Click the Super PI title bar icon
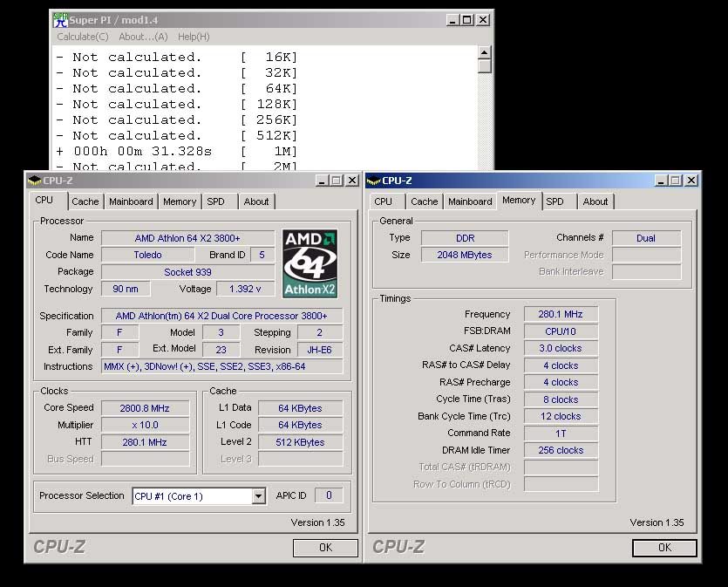Image resolution: width=728 pixels, height=587 pixels. point(60,20)
